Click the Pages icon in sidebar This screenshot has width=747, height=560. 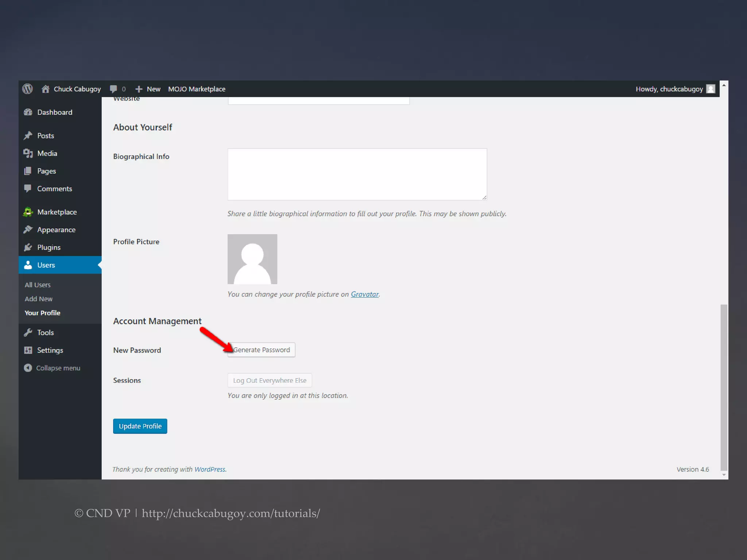pyautogui.click(x=28, y=171)
